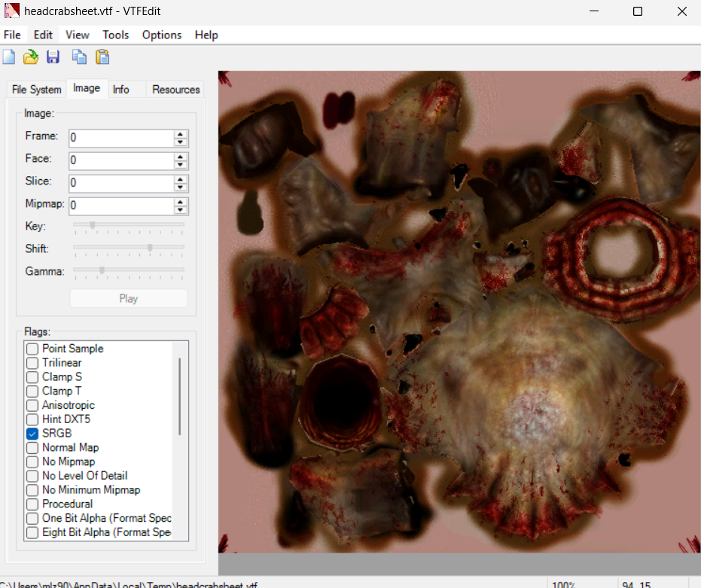Viewport: 701px width, 588px height.
Task: Close the VTFEdit window
Action: (x=681, y=11)
